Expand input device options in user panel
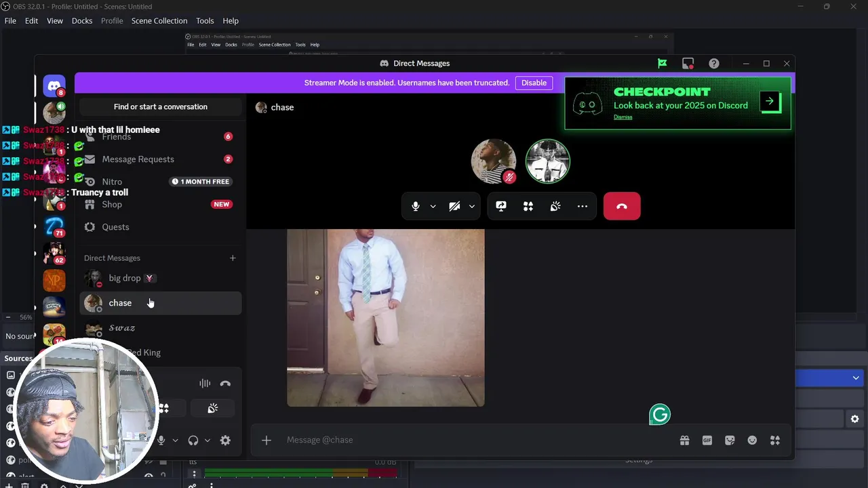This screenshot has height=488, width=868. (175, 441)
